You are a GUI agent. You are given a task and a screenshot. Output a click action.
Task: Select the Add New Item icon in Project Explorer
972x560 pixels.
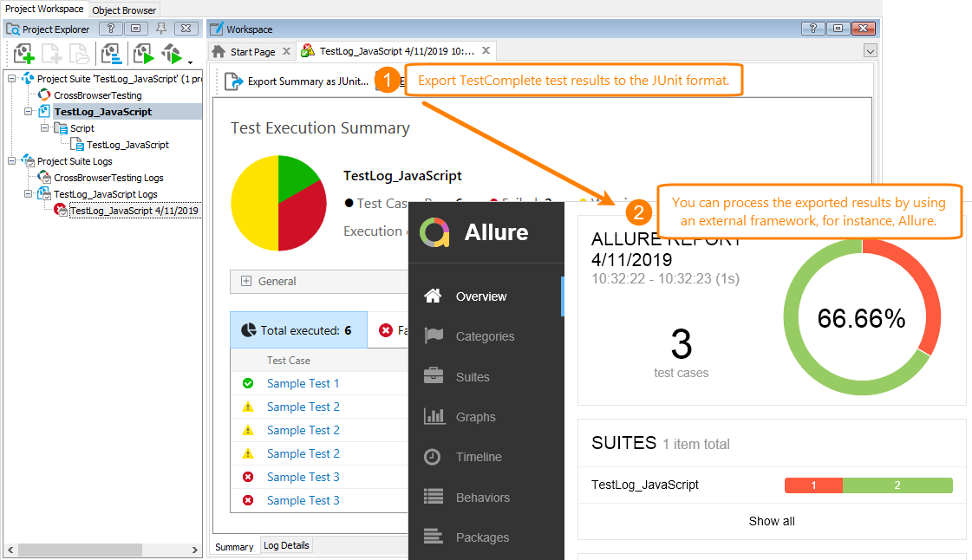point(23,54)
